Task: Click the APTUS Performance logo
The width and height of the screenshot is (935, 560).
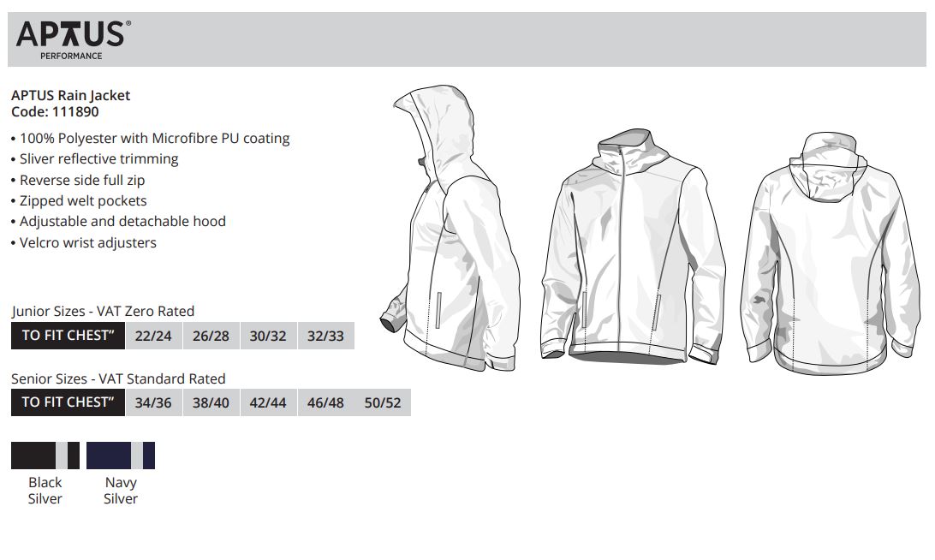Action: point(74,39)
